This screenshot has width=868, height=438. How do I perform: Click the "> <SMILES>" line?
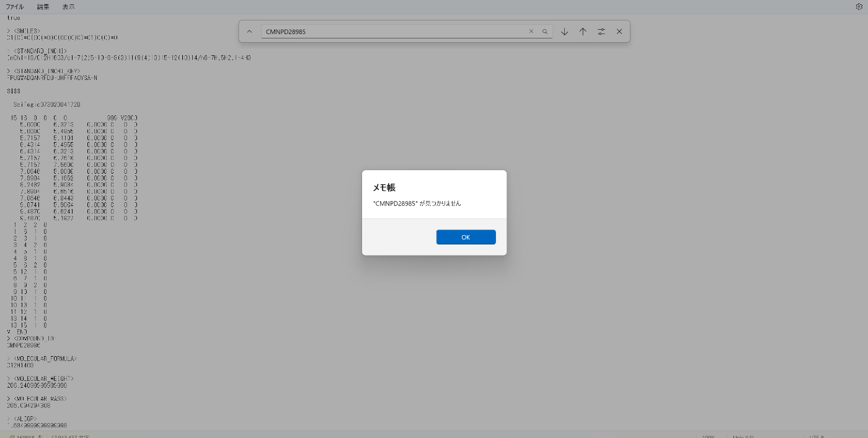24,31
